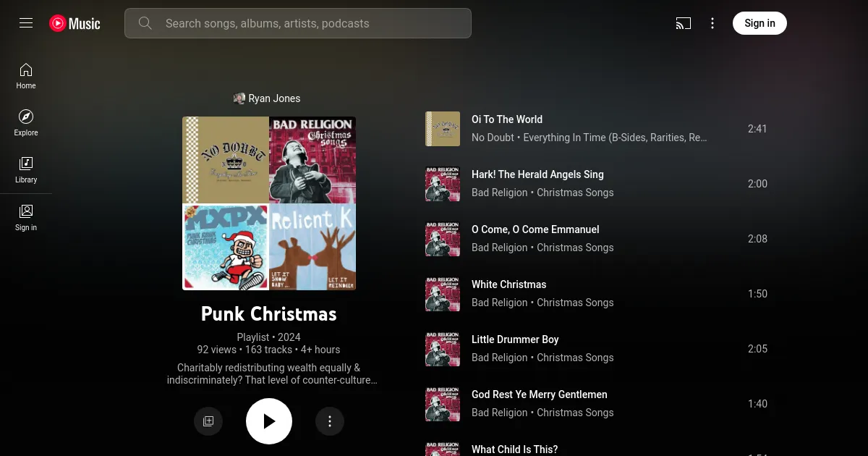The image size is (868, 456).
Task: Play the track Oi To The World
Action: click(x=507, y=119)
